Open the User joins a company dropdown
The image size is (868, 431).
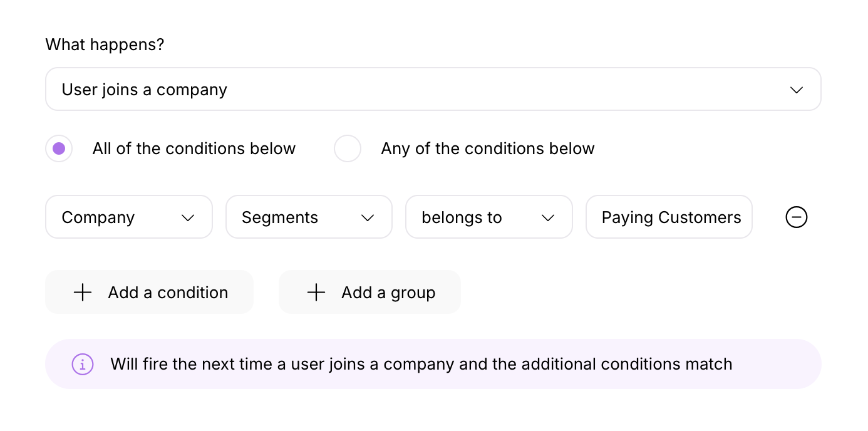pyautogui.click(x=433, y=89)
